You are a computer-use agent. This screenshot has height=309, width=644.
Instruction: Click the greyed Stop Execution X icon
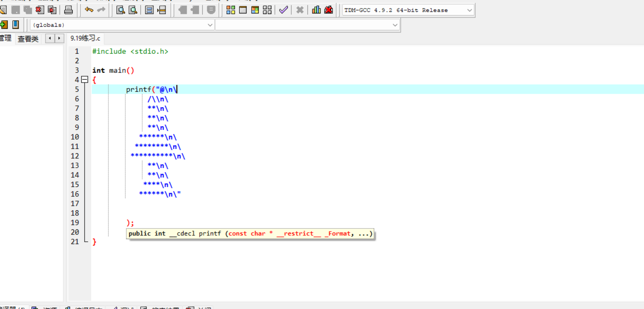(300, 10)
